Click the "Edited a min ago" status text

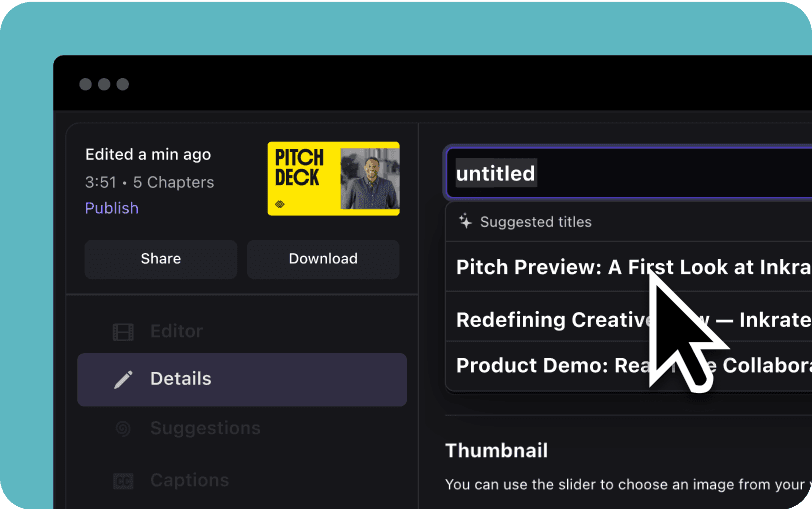[x=148, y=154]
